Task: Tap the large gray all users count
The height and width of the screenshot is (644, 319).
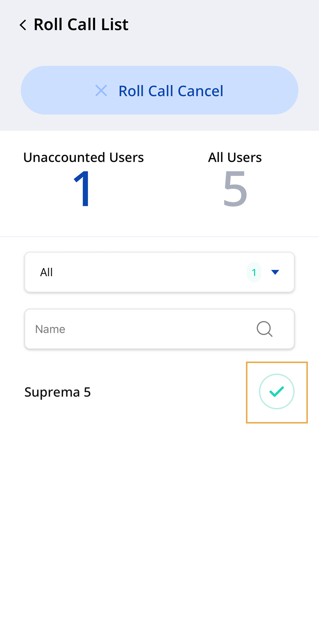Action: [x=235, y=189]
